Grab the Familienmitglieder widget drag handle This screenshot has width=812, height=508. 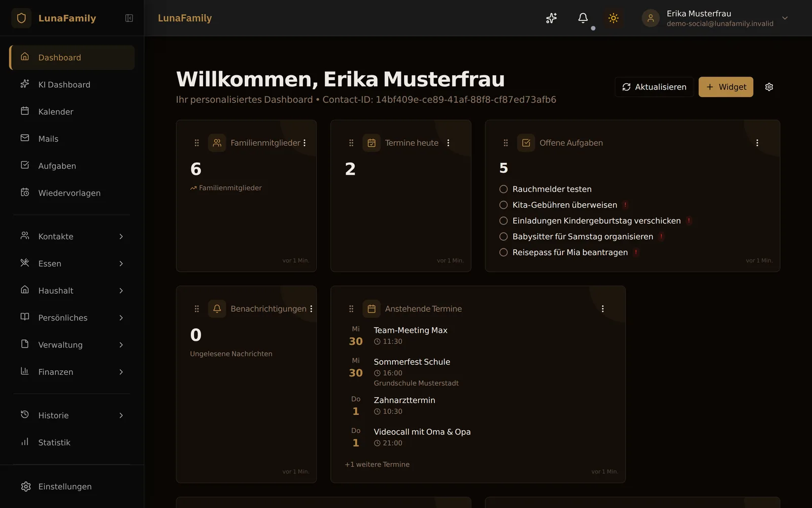tap(197, 143)
